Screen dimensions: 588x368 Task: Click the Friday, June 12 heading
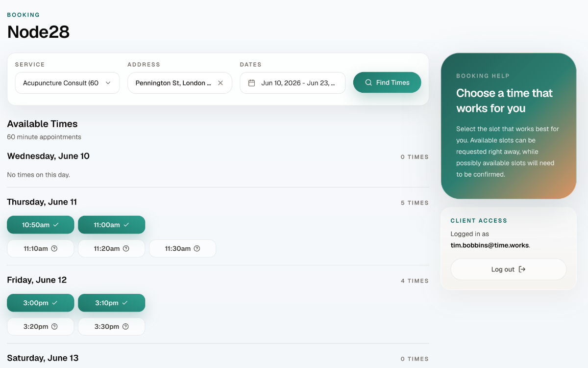click(x=37, y=280)
